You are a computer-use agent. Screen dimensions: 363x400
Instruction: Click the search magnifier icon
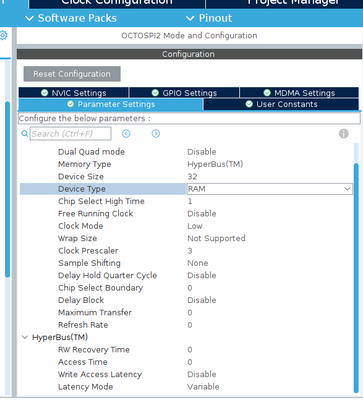[x=24, y=134]
